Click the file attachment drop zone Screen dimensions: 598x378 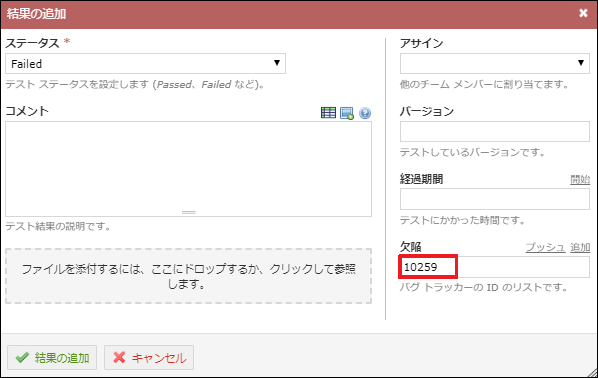(188, 276)
